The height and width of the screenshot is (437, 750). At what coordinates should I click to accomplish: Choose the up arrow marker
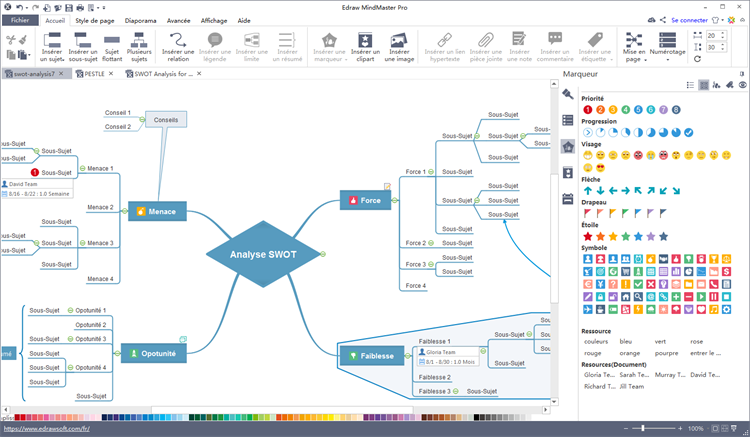coord(588,191)
